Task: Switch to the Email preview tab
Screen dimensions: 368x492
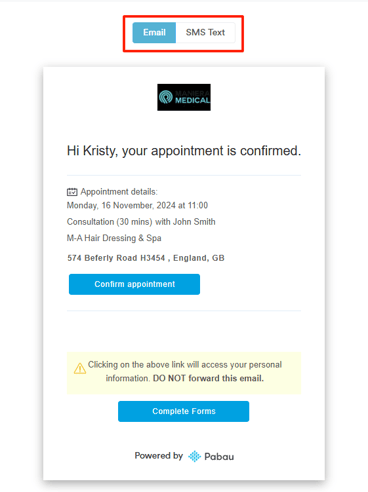Action: coord(154,33)
